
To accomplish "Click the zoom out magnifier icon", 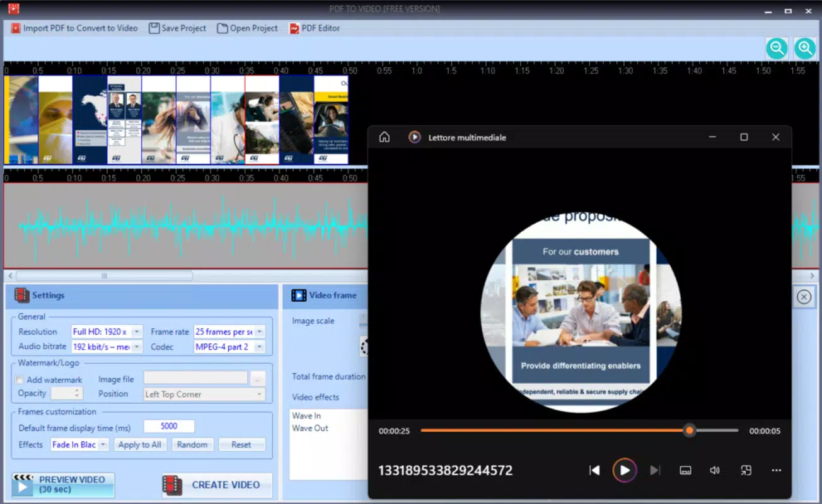I will pos(777,49).
